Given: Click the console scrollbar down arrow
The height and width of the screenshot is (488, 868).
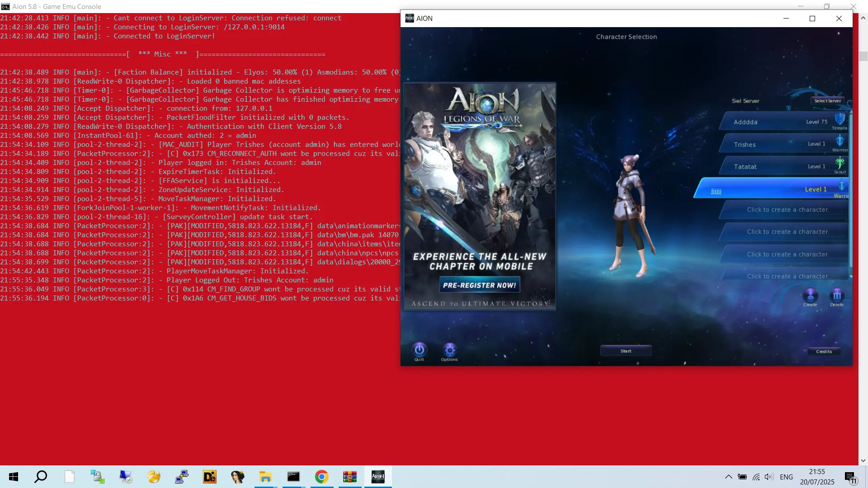Looking at the screenshot, I should pos(863,460).
